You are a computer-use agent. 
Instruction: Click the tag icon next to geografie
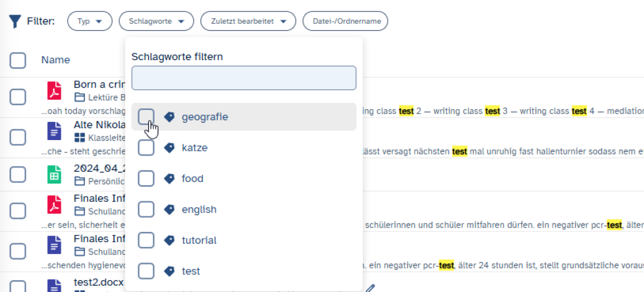click(169, 116)
